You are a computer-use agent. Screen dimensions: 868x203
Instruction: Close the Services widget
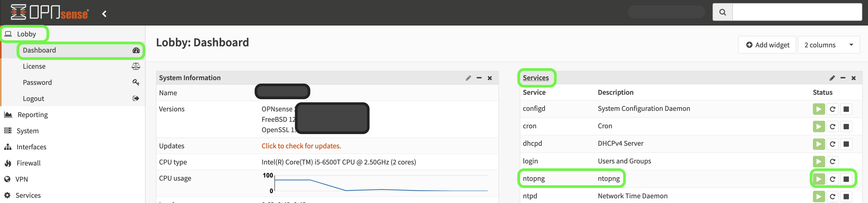click(853, 78)
